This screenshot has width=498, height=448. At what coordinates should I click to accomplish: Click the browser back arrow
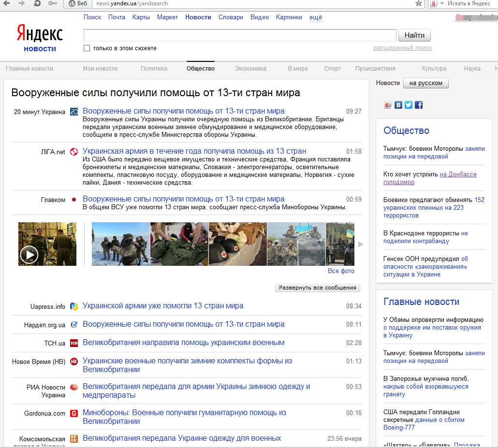click(6, 3)
